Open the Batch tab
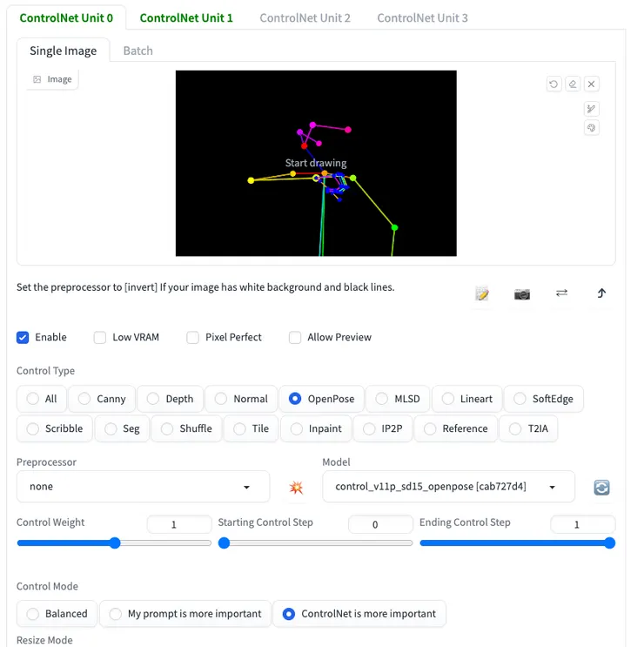 [x=138, y=51]
